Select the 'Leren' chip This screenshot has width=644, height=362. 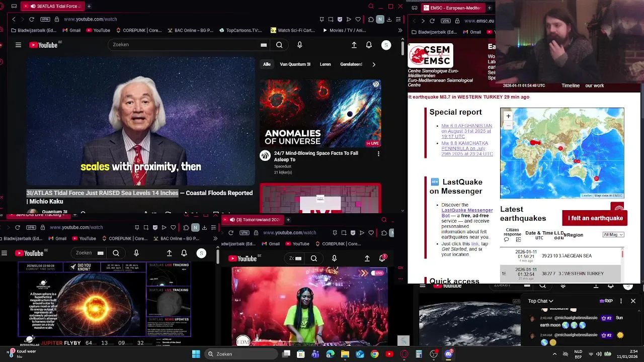[x=325, y=64]
